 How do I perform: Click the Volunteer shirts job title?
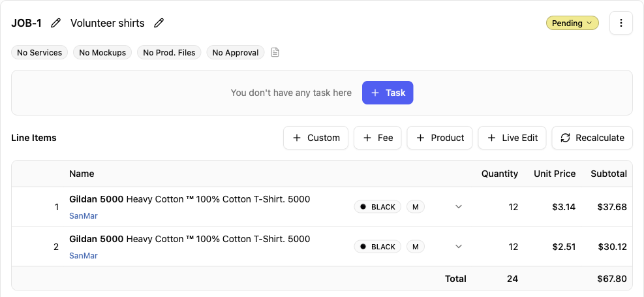coord(107,23)
